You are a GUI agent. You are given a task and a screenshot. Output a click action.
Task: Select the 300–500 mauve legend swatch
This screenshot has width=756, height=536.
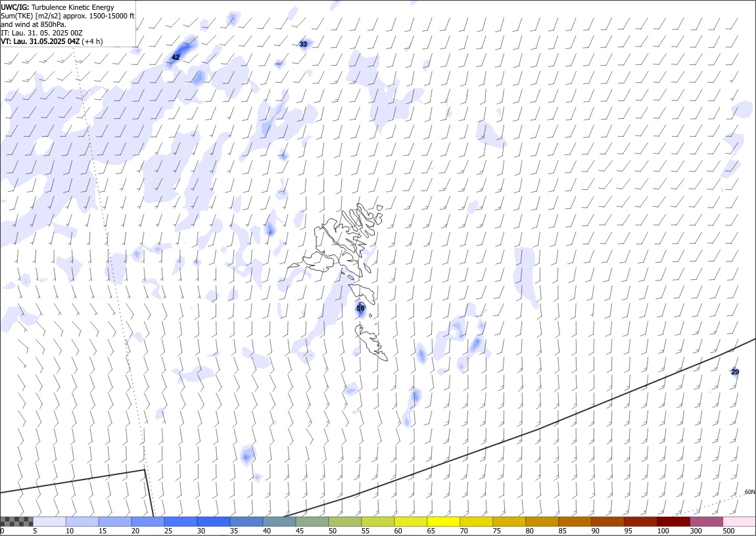(x=706, y=522)
